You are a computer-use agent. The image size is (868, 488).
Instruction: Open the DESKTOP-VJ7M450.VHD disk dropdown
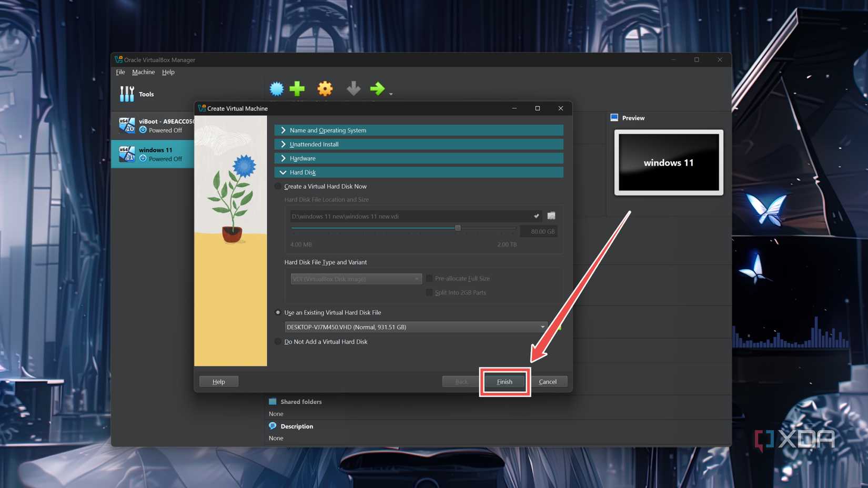tap(416, 327)
